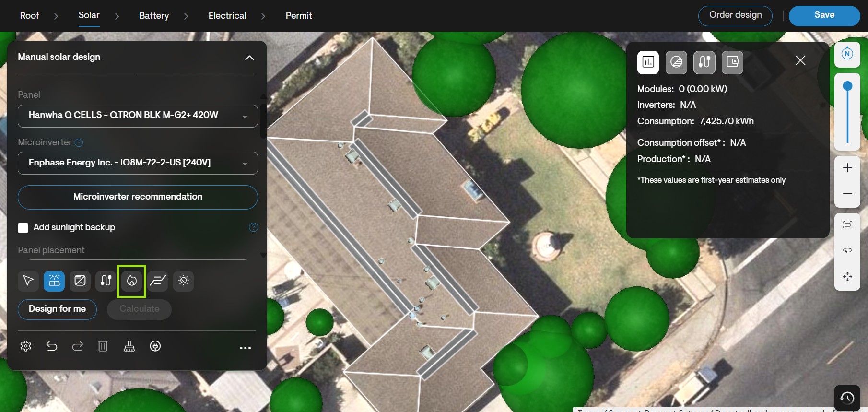868x412 pixels.
Task: Click the Design for me button
Action: tap(57, 309)
